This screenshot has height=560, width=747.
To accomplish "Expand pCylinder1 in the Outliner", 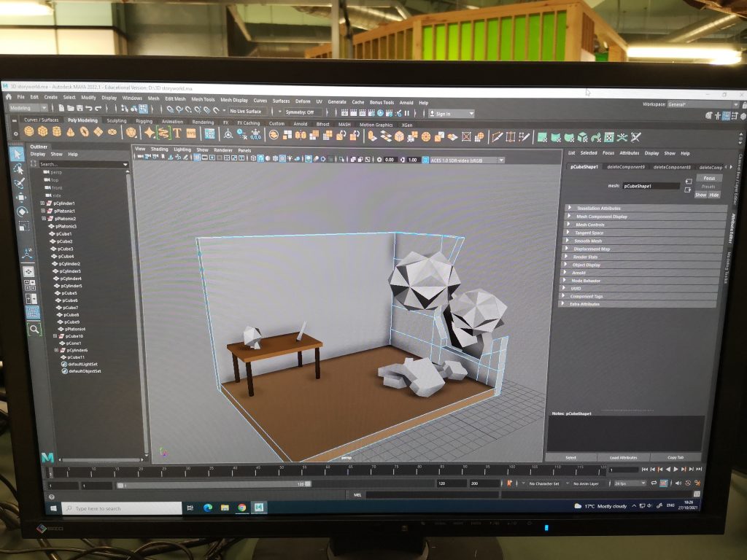I will coord(43,203).
